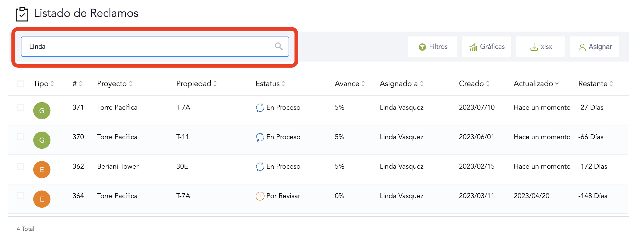Screen dimensions: 644x239
Task: Click the orange E badge for claim 362
Action: (42, 169)
